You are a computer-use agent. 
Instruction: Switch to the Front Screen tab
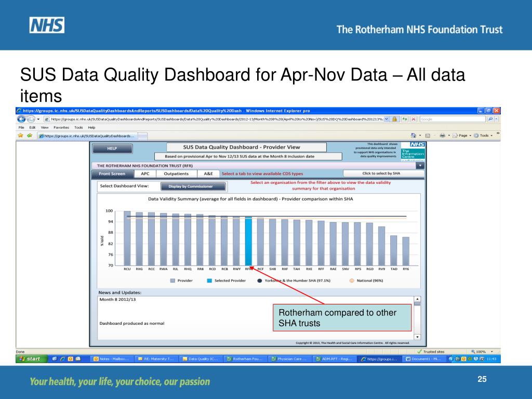point(112,174)
